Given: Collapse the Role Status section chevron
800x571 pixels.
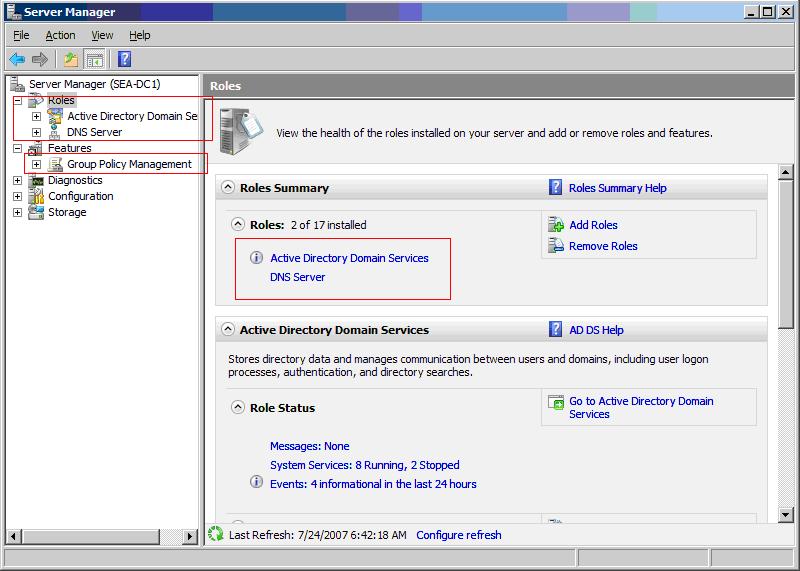Looking at the screenshot, I should (238, 407).
